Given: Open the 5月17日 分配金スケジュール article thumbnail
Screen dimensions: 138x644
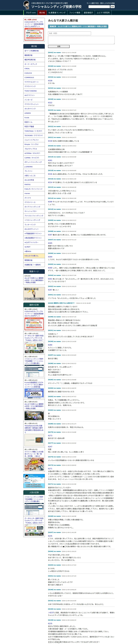Looking at the screenshot, I should click(x=34, y=464).
